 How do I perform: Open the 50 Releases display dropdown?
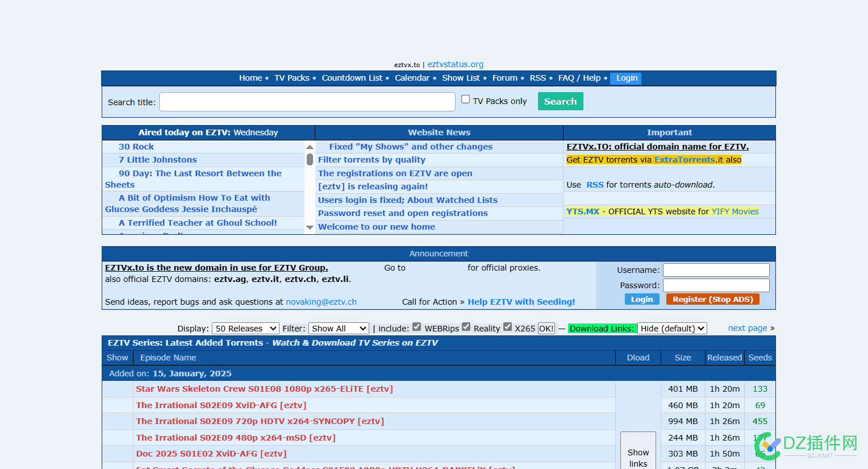coord(245,329)
